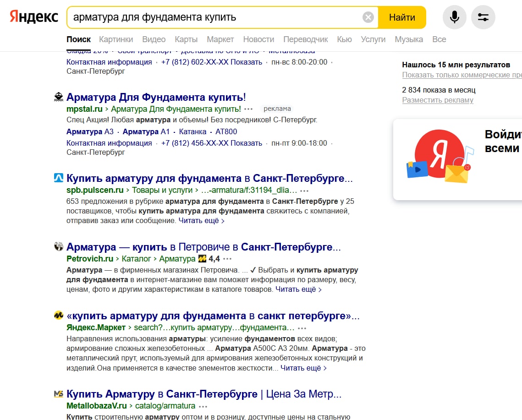This screenshot has width=522, height=420.
Task: Click the pulscen favicon icon
Action: [59, 178]
